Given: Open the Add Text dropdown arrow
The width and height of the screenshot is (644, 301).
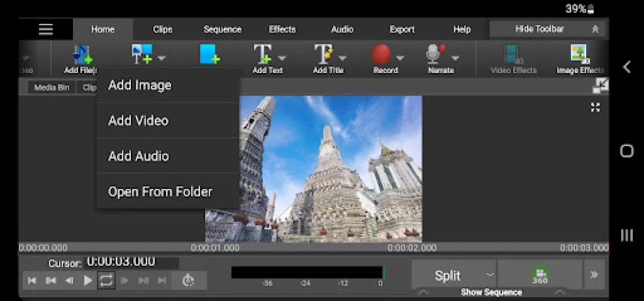Looking at the screenshot, I should click(282, 59).
